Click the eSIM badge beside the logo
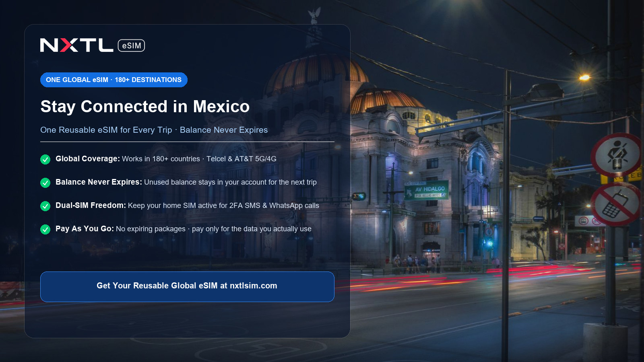This screenshot has width=644, height=362. (x=131, y=45)
